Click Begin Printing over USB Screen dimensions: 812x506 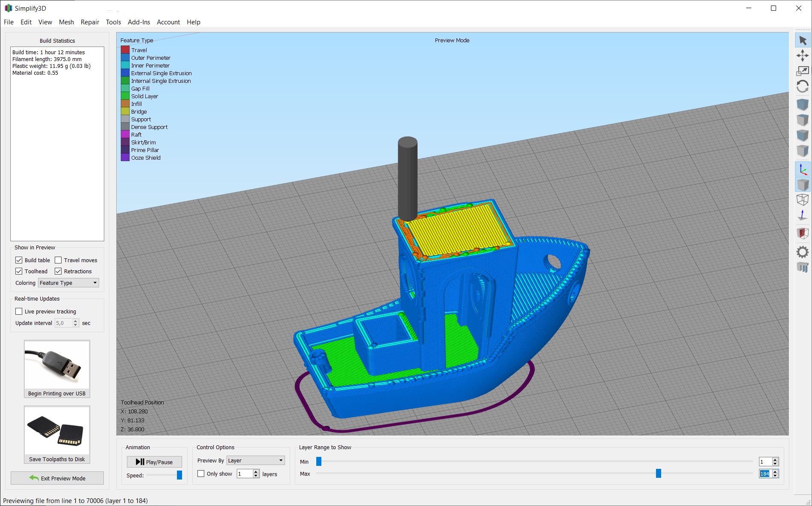pos(57,369)
